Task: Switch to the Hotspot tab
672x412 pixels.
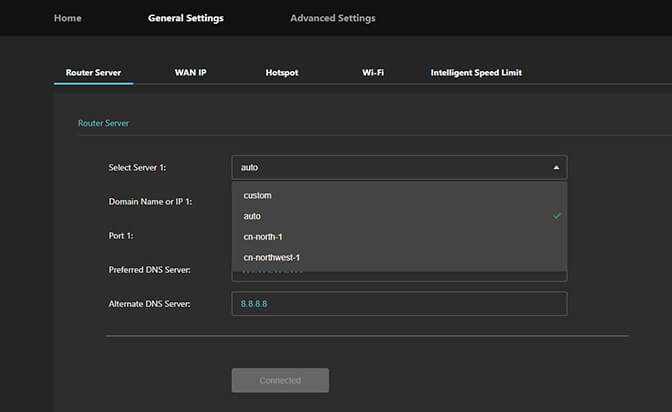Action: click(282, 72)
